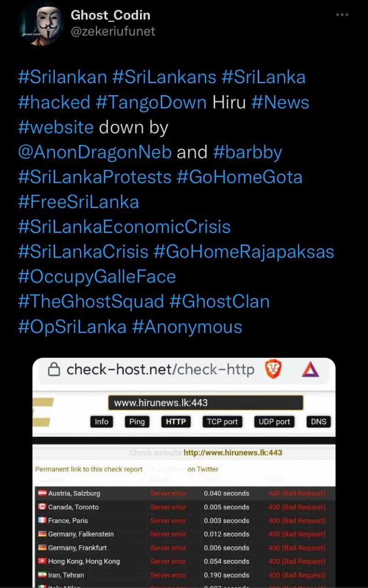Open the tweet's three-dot more options menu
Screen dimensions: 368x588
(342, 15)
